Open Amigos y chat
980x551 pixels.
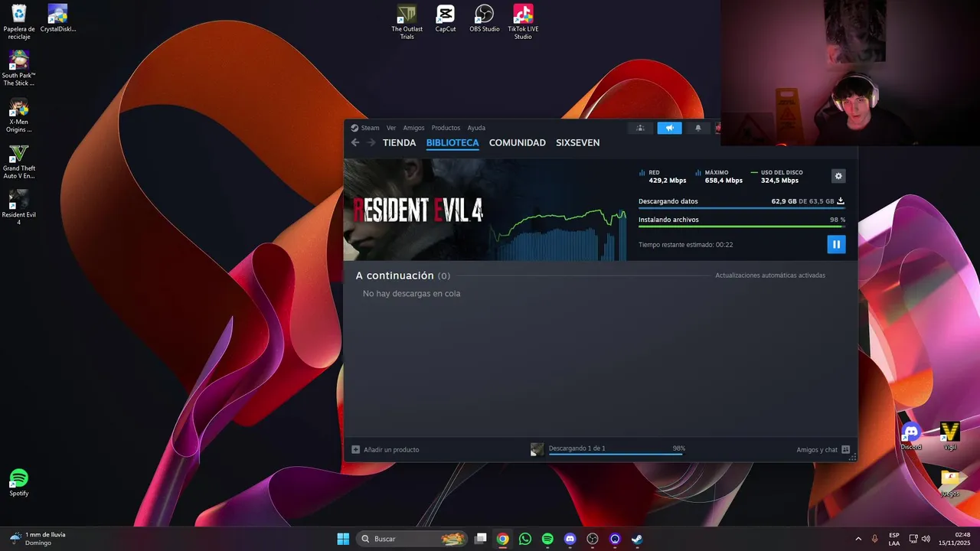[823, 450]
